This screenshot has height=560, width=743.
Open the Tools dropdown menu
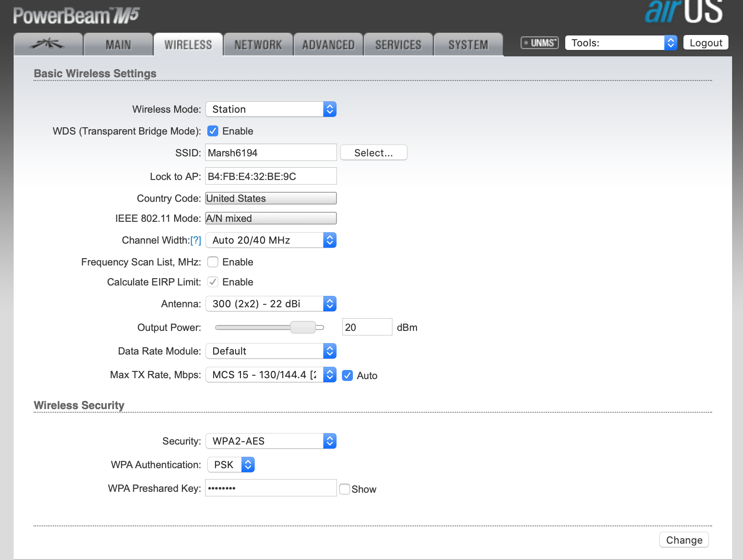[x=621, y=43]
